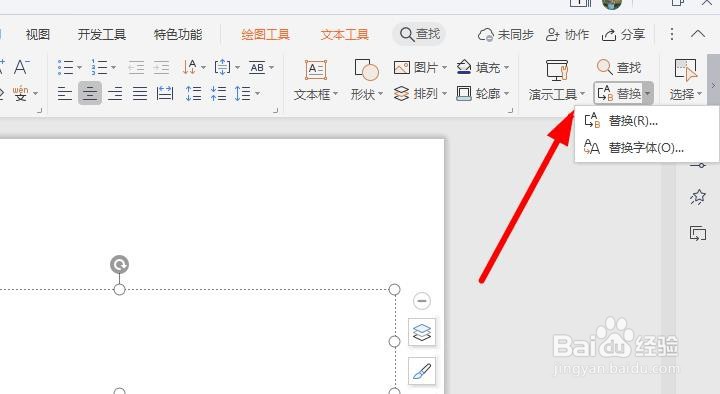Viewport: 720px width, 394px height.
Task: Increase the paragraph indent level
Action: coord(161,68)
